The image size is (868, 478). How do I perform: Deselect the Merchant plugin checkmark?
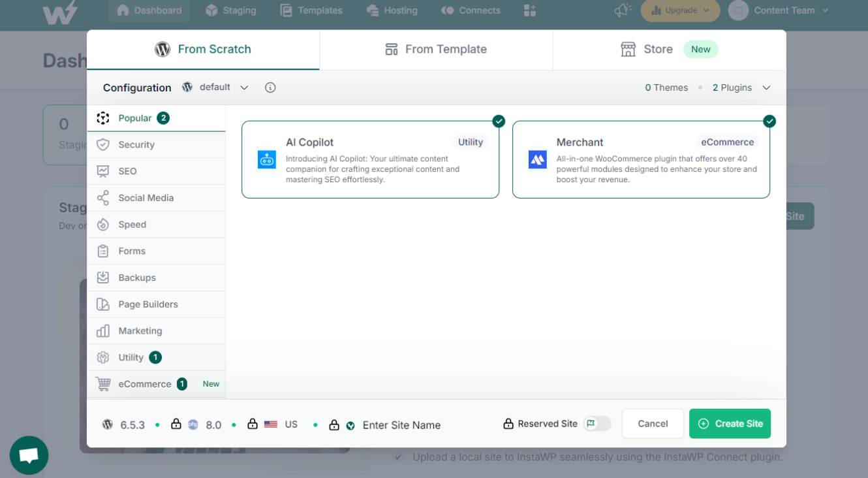[769, 121]
